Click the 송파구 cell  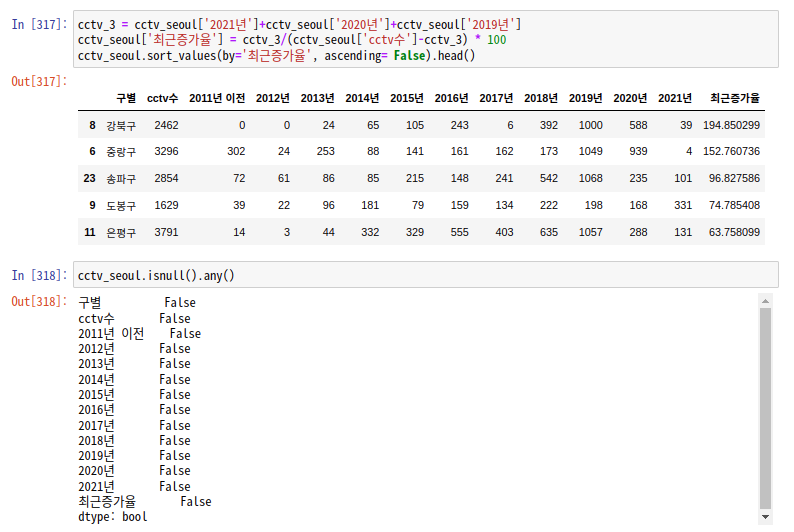click(x=121, y=179)
